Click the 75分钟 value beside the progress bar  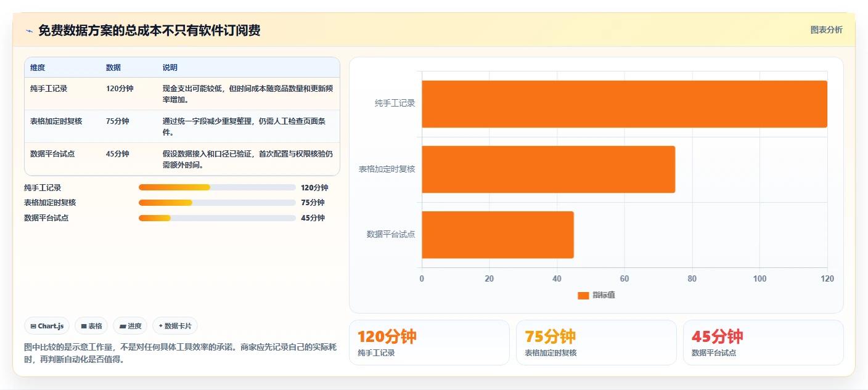pyautogui.click(x=313, y=203)
